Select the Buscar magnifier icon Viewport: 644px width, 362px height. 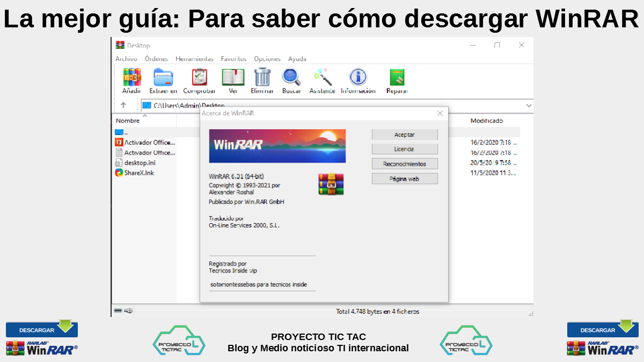pyautogui.click(x=291, y=78)
